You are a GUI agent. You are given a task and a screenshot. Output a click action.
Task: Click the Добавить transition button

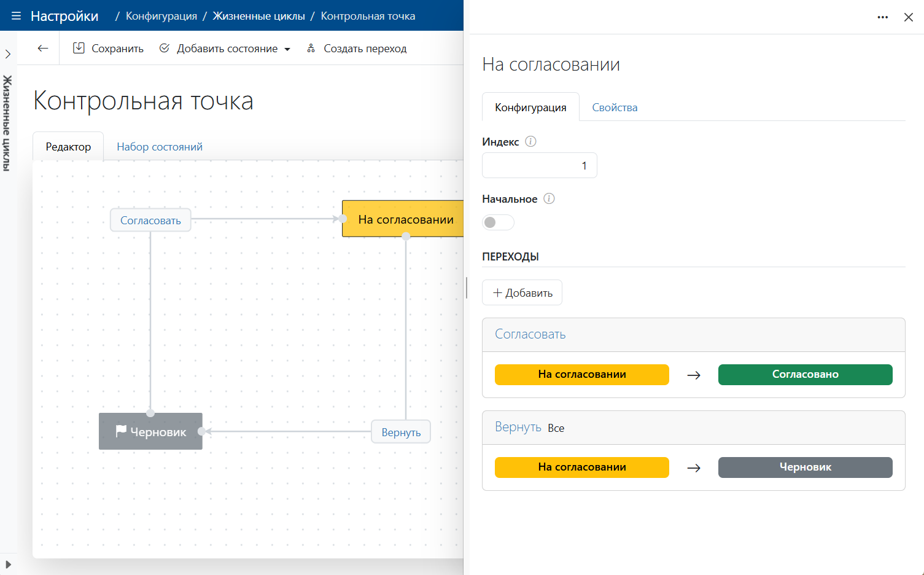pos(522,293)
